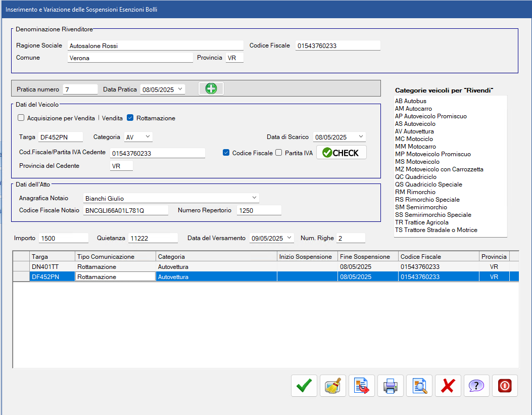Uncheck the Rottamazione checkbox
Image resolution: width=532 pixels, height=415 pixels.
(130, 118)
